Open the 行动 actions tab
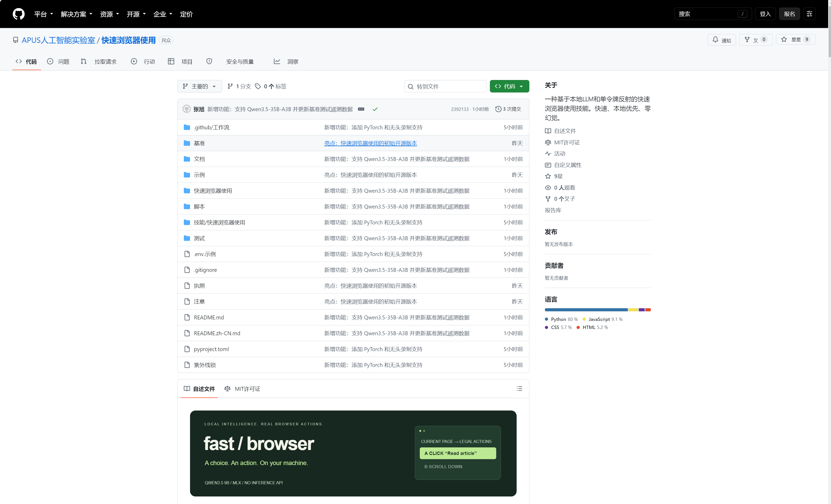The height and width of the screenshot is (504, 831). (143, 61)
